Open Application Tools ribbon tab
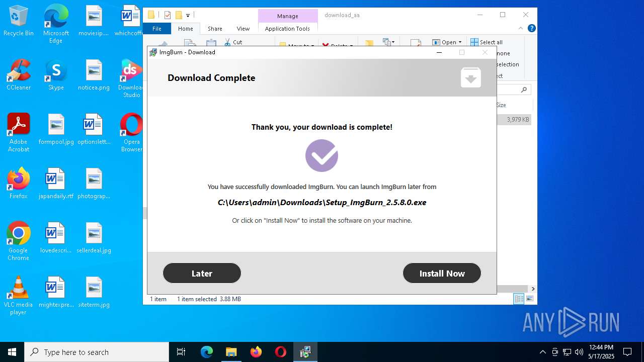Viewport: 644px width, 362px height. [x=287, y=29]
